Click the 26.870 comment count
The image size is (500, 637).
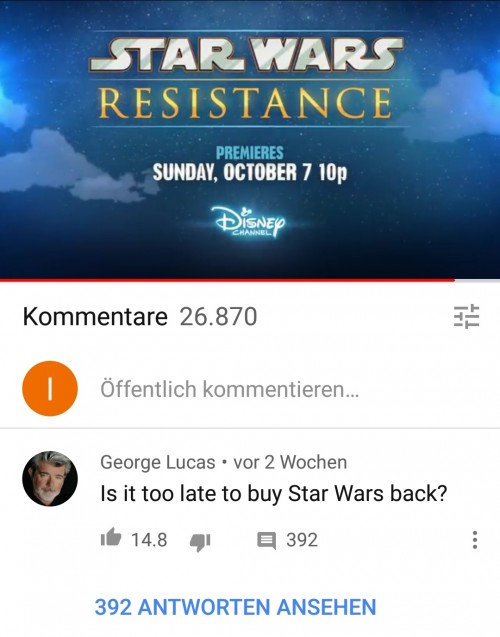pos(219,317)
